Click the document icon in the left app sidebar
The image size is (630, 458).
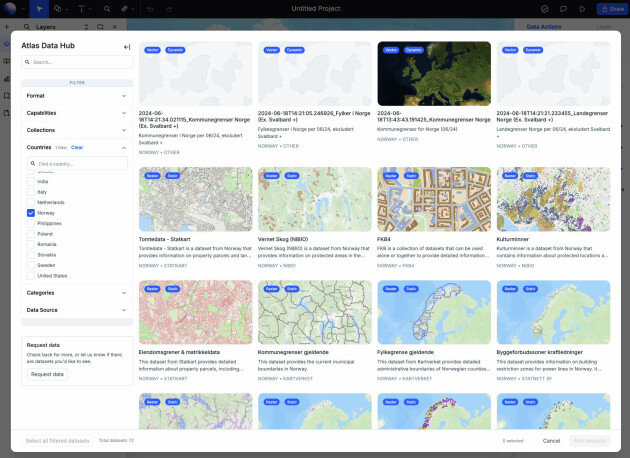(6, 113)
